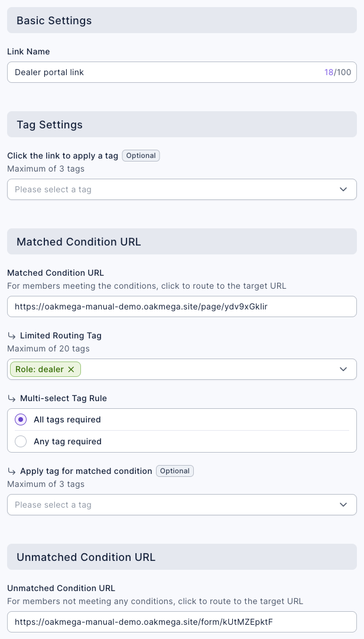Click the 18/100 character counter
The height and width of the screenshot is (639, 364).
coord(337,73)
